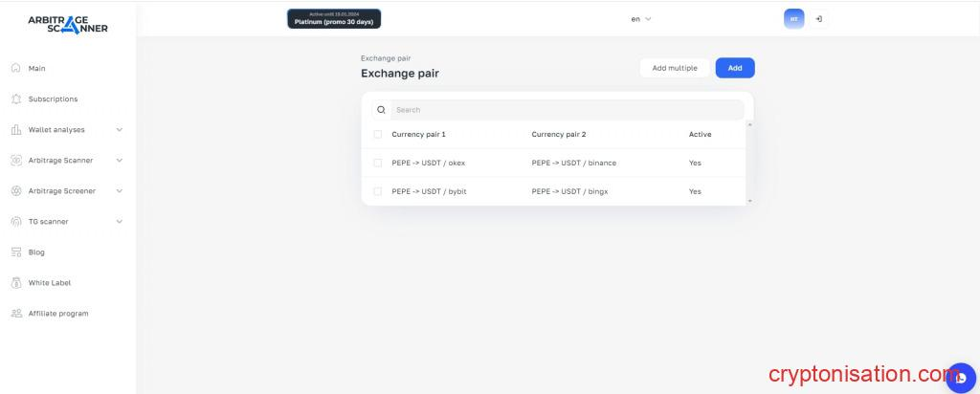980x394 pixels.
Task: Click the exchange pair Search field
Action: [x=565, y=110]
